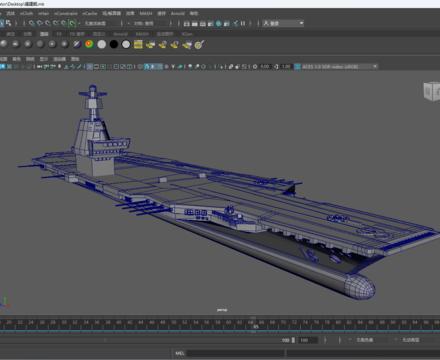Toggle the MEL command language button
440x360 pixels.
point(180,353)
